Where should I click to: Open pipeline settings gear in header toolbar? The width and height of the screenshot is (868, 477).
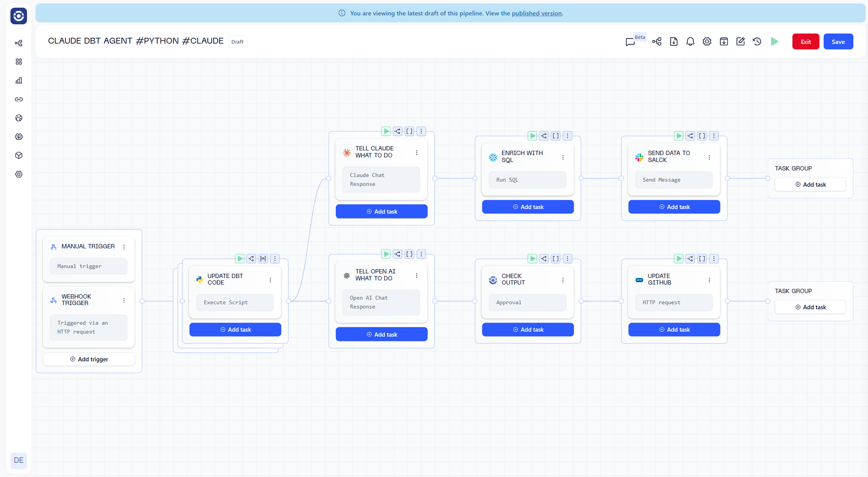coord(706,41)
